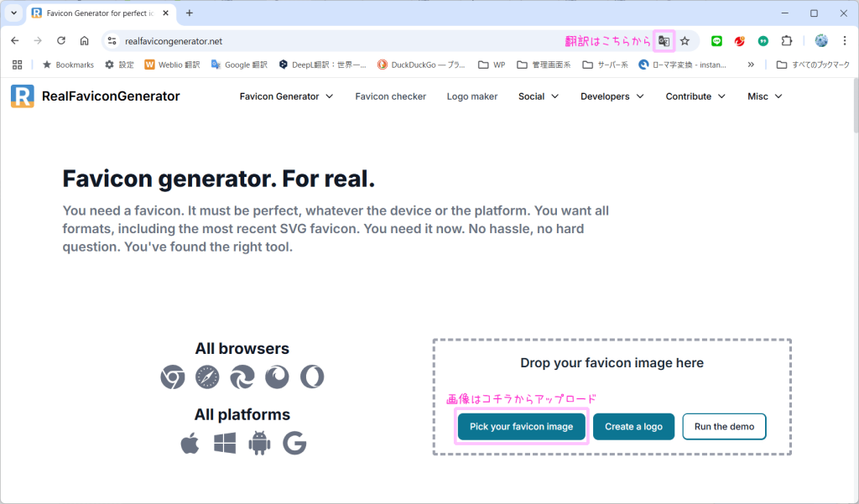Open the Weblio 翻訳 bookmark
Image resolution: width=859 pixels, height=504 pixels.
tap(172, 65)
